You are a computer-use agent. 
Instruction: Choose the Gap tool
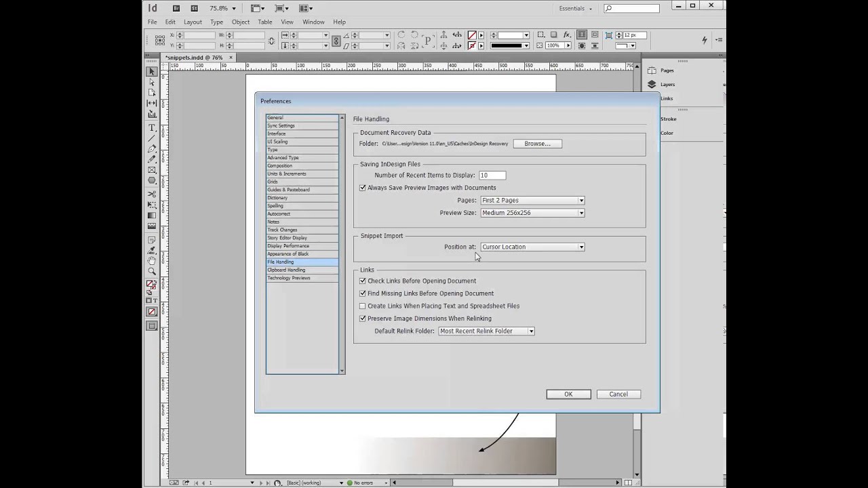(x=152, y=103)
